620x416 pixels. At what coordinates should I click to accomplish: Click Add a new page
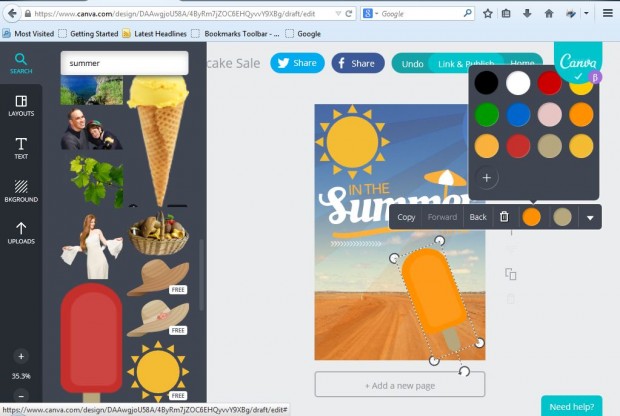pyautogui.click(x=399, y=385)
